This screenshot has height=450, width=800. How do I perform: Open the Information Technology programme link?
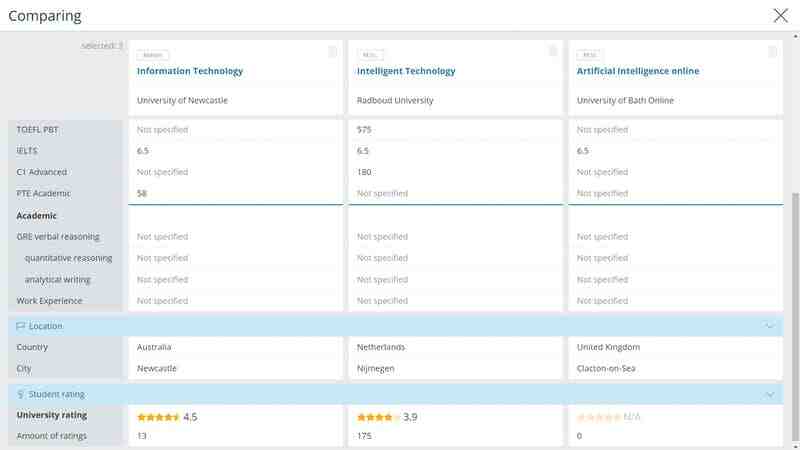coord(190,71)
